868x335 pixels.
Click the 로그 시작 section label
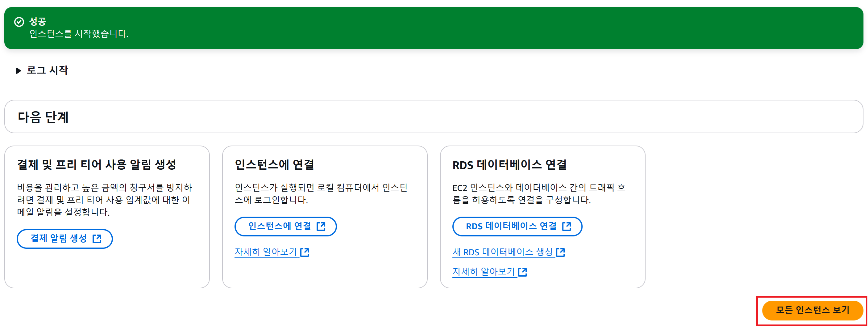pyautogui.click(x=47, y=70)
